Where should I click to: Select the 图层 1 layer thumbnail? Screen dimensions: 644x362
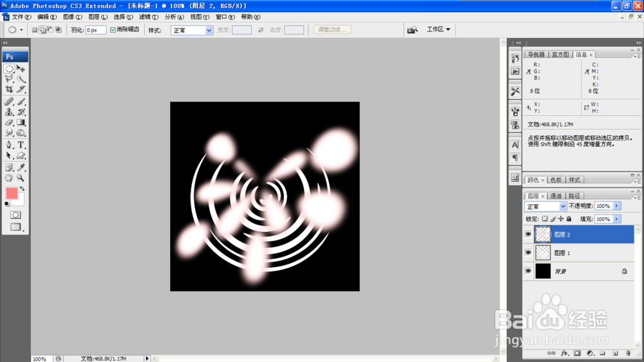(543, 252)
